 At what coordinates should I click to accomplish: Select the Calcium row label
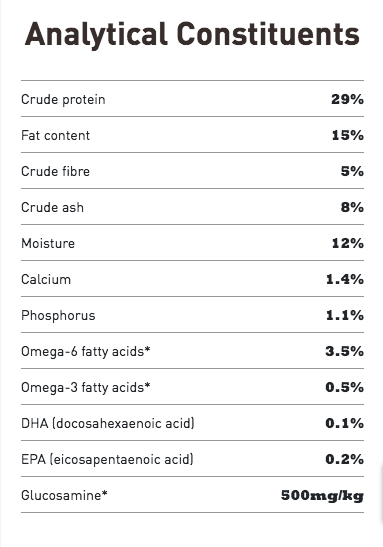click(x=46, y=279)
